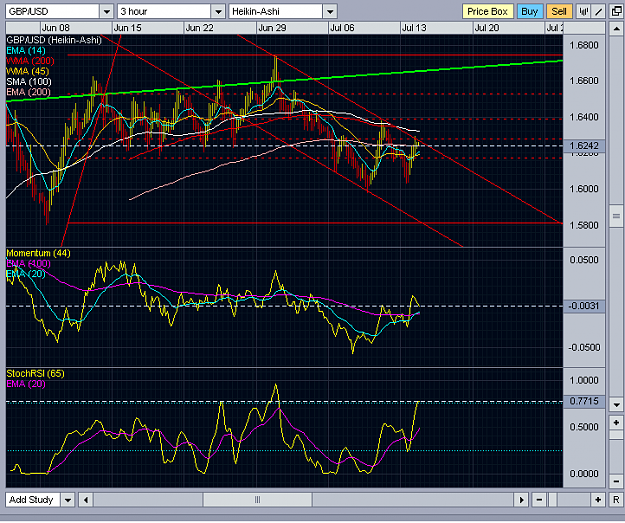Click the Jun 15 date header
This screenshot has width=625, height=523.
tap(128, 28)
